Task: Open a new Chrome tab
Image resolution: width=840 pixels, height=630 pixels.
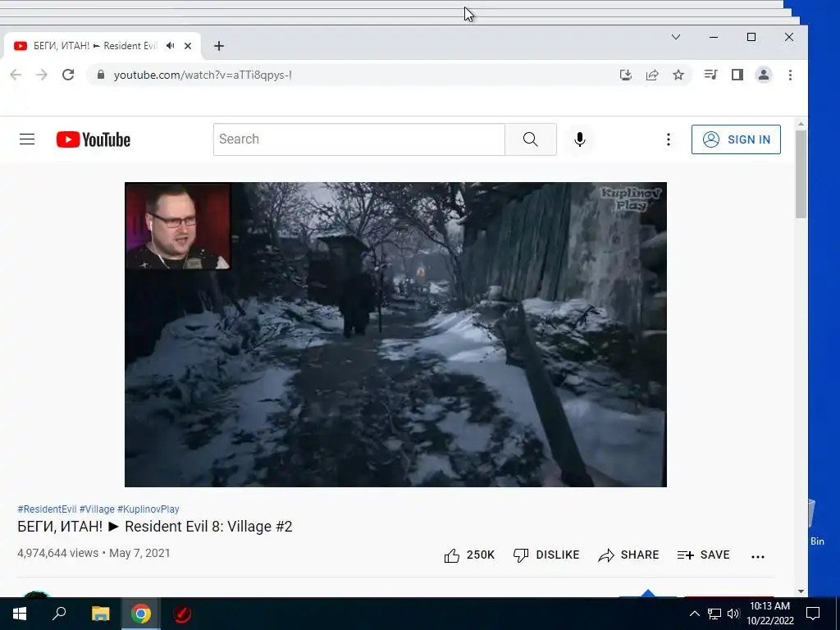Action: point(218,46)
